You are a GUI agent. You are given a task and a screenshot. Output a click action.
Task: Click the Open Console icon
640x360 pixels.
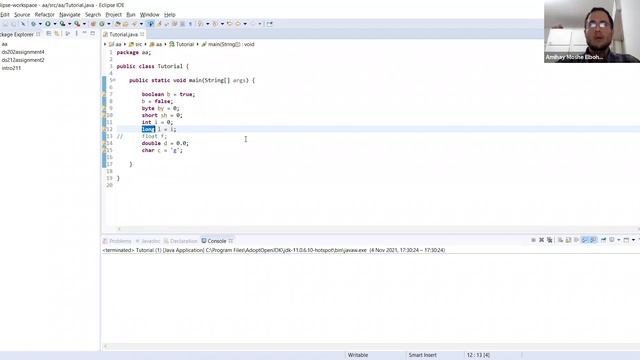[x=627, y=240]
